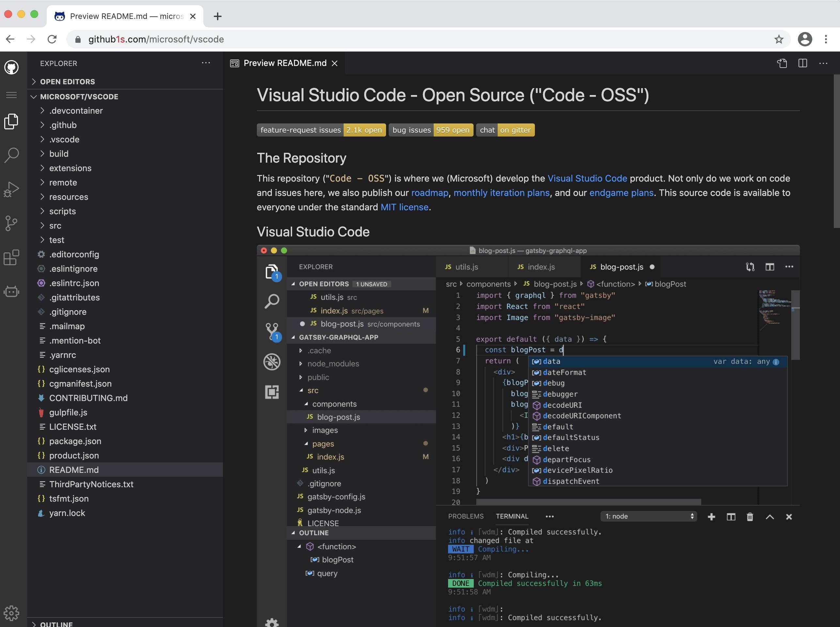Expand the .vscode folder
The image size is (840, 627).
click(x=125, y=140)
